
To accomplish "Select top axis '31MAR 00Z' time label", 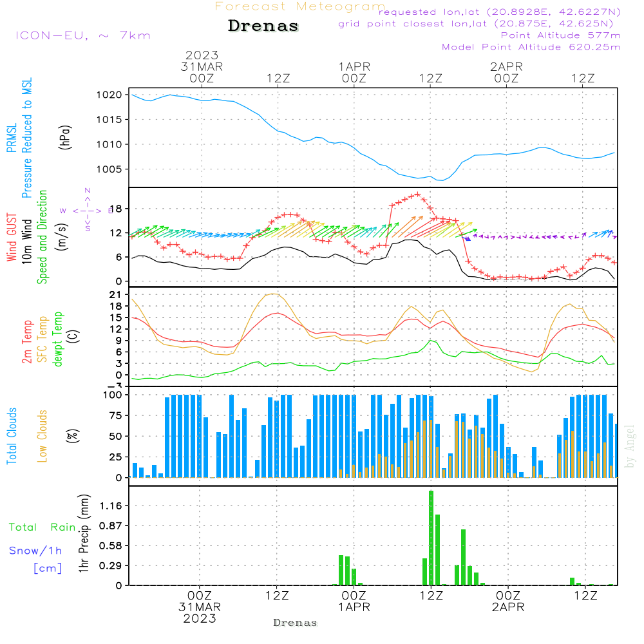I will (202, 72).
